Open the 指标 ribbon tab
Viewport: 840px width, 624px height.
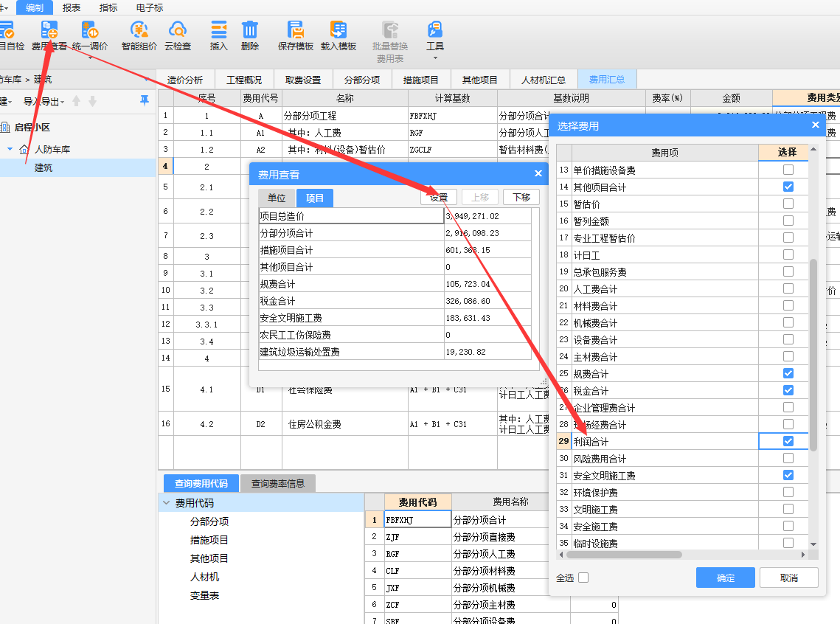(x=108, y=7)
